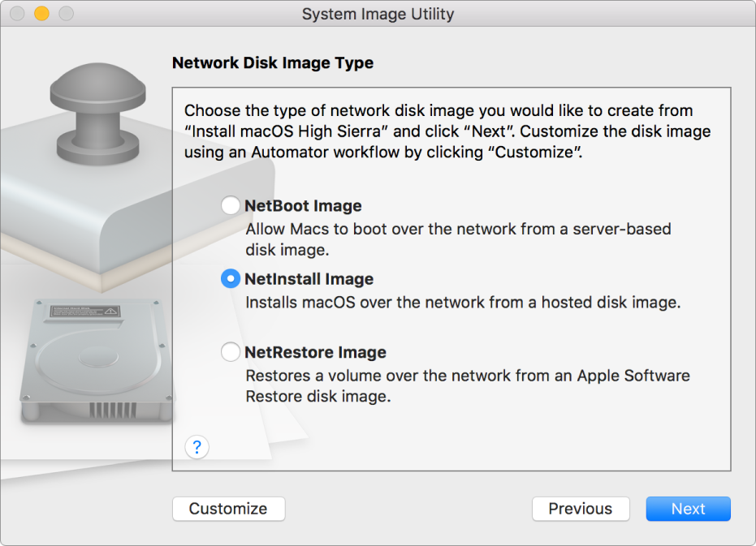Click the instruction paragraph starting with Choose
Screen dimensions: 756x546
[x=447, y=131]
